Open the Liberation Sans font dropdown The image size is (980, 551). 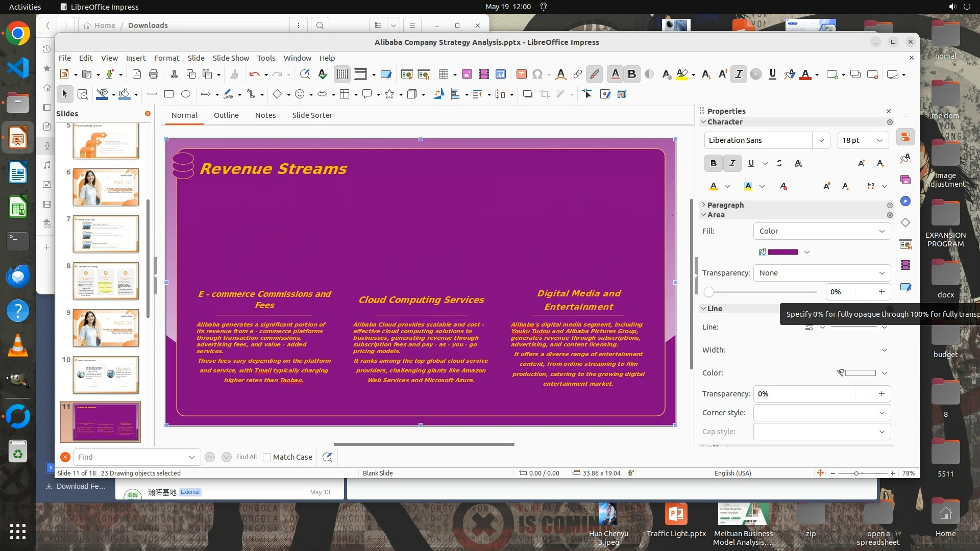[821, 140]
